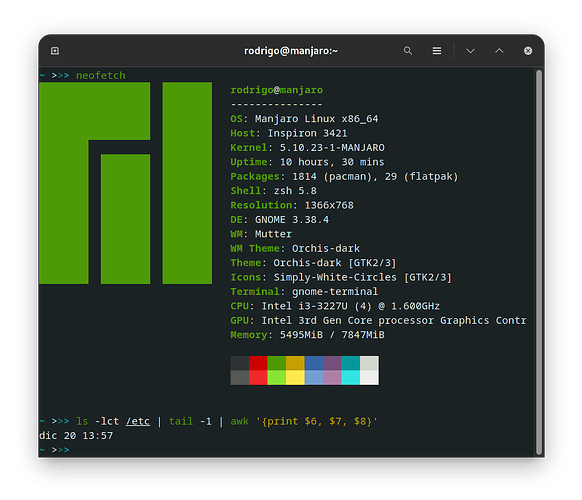This screenshot has width=582, height=500.
Task: Click the bright yellow palette block
Action: [x=295, y=378]
